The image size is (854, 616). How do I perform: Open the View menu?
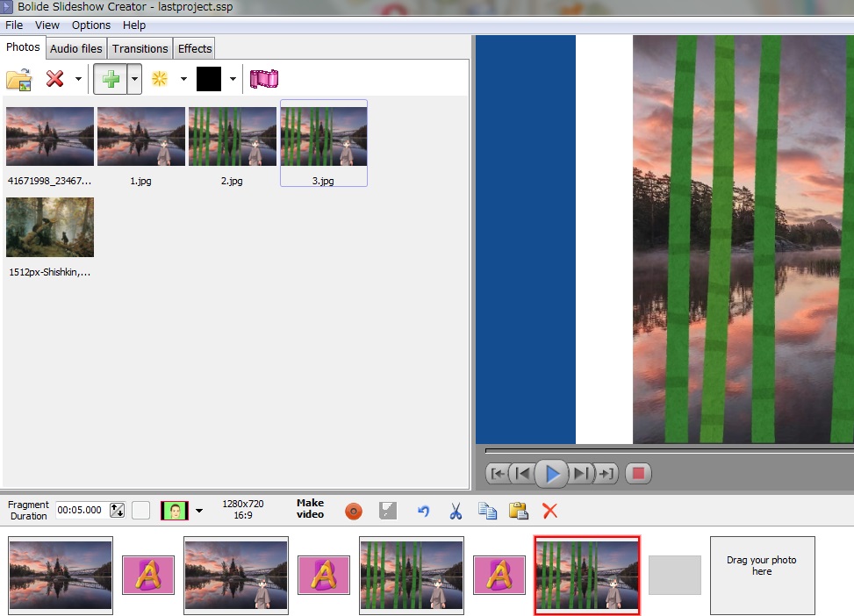tap(47, 25)
